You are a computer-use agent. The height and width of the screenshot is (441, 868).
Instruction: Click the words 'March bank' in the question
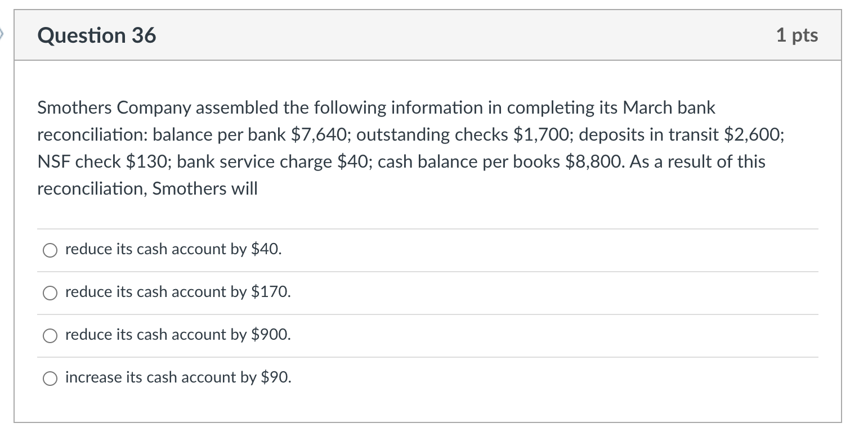coord(668,108)
